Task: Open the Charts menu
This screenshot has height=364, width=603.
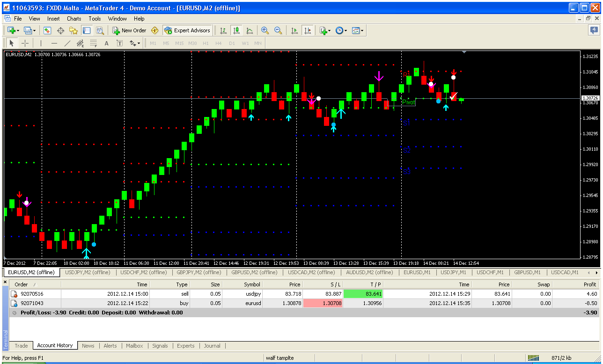Action: [x=74, y=19]
